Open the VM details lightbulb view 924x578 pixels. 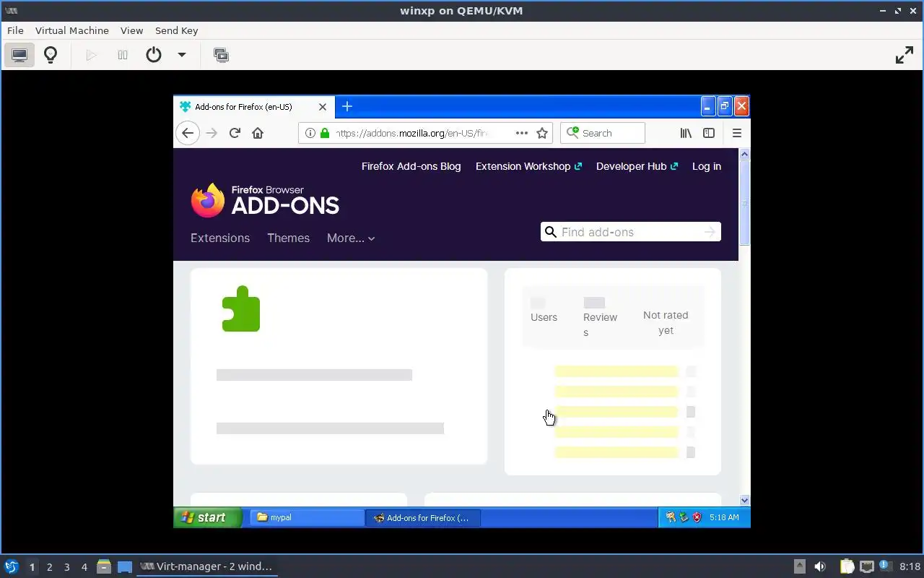coord(51,55)
